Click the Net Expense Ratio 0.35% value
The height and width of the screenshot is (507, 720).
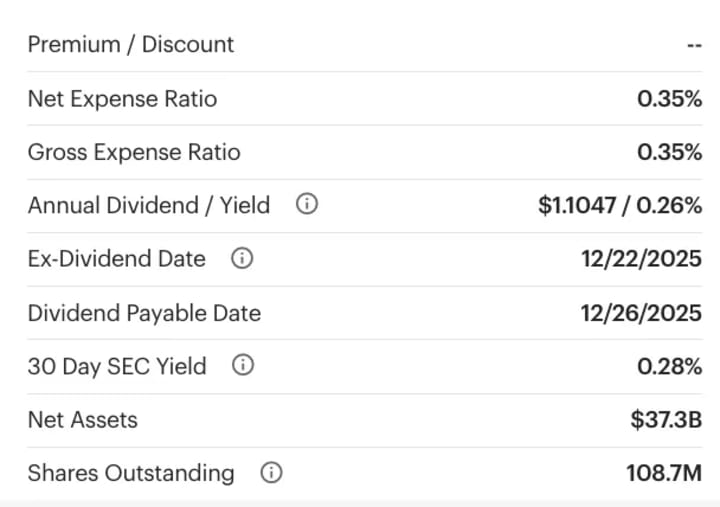pos(669,98)
